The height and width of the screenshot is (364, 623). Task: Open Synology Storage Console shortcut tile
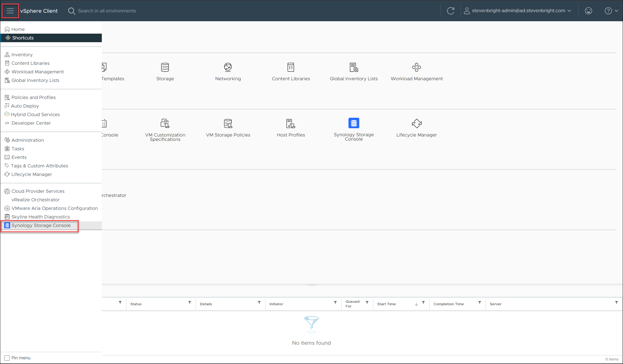[354, 123]
